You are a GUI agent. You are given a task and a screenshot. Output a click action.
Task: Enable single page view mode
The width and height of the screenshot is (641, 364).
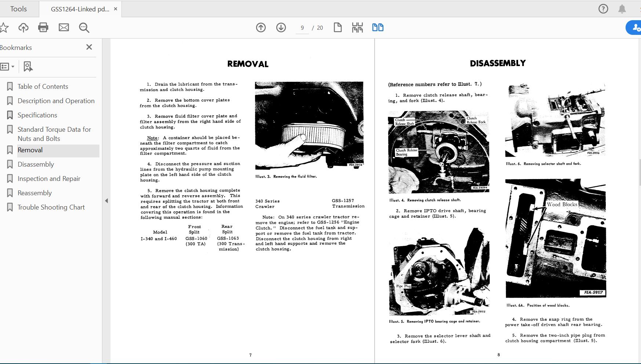[338, 27]
